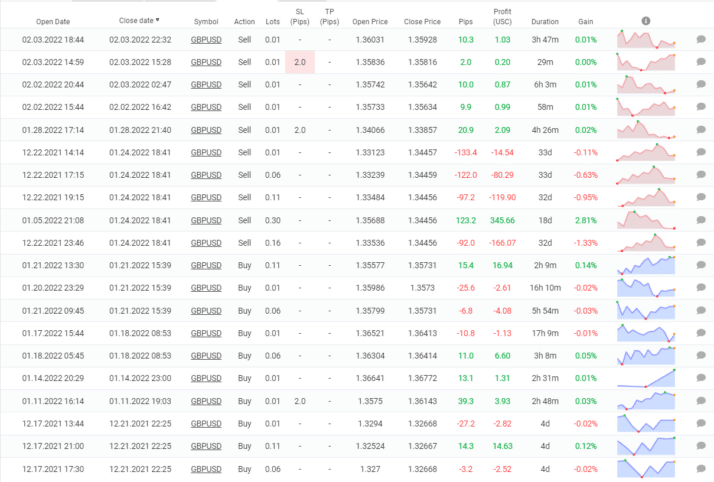The height and width of the screenshot is (482, 714).
Task: Open comment bubble for trade opened 01.05.2022 21:08
Action: point(701,220)
